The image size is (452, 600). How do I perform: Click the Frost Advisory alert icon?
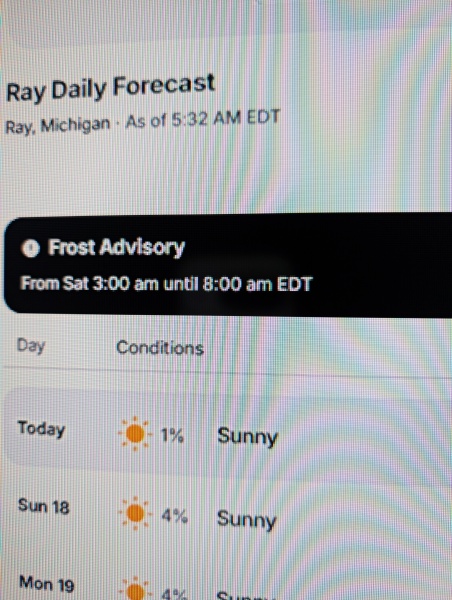pyautogui.click(x=30, y=248)
